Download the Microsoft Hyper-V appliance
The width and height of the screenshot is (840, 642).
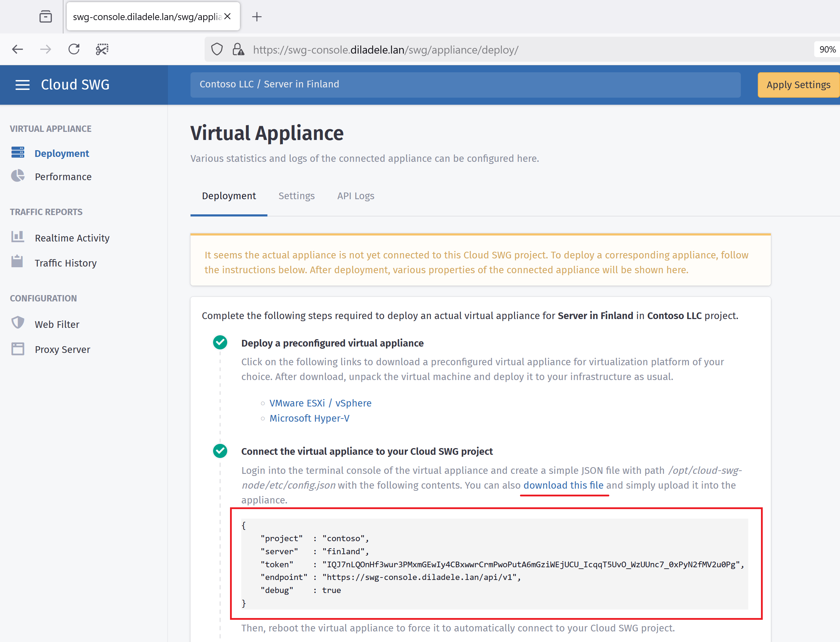click(x=309, y=418)
